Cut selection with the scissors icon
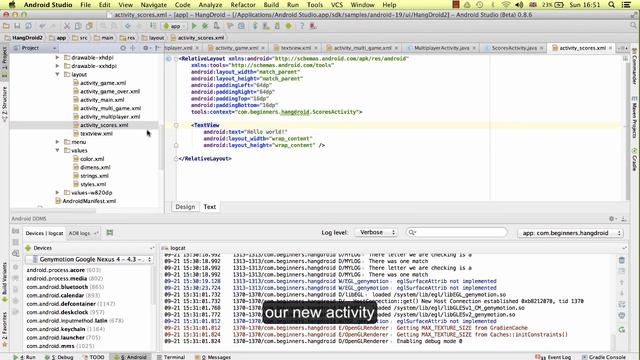Screen dimensions: 640x360 (67, 26)
